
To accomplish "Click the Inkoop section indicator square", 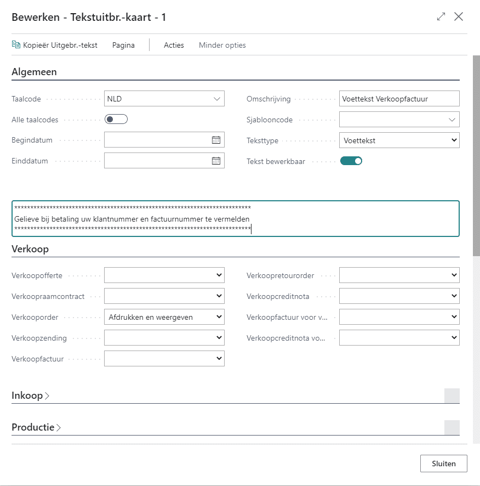I will [x=452, y=396].
